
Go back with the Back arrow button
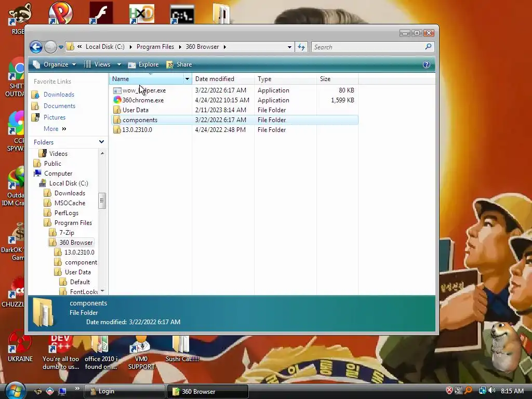pos(36,47)
